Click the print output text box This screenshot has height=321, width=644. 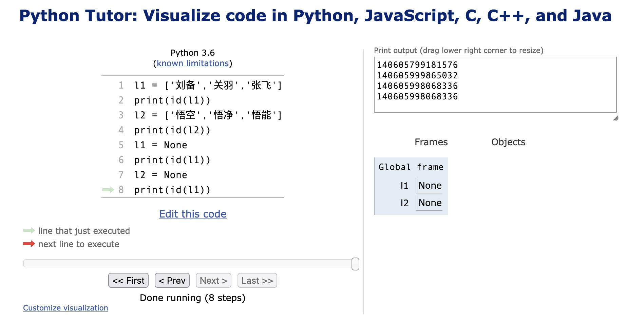495,85
